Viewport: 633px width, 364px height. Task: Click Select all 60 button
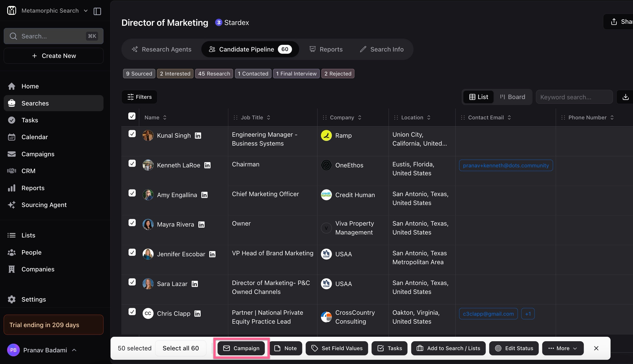(181, 348)
